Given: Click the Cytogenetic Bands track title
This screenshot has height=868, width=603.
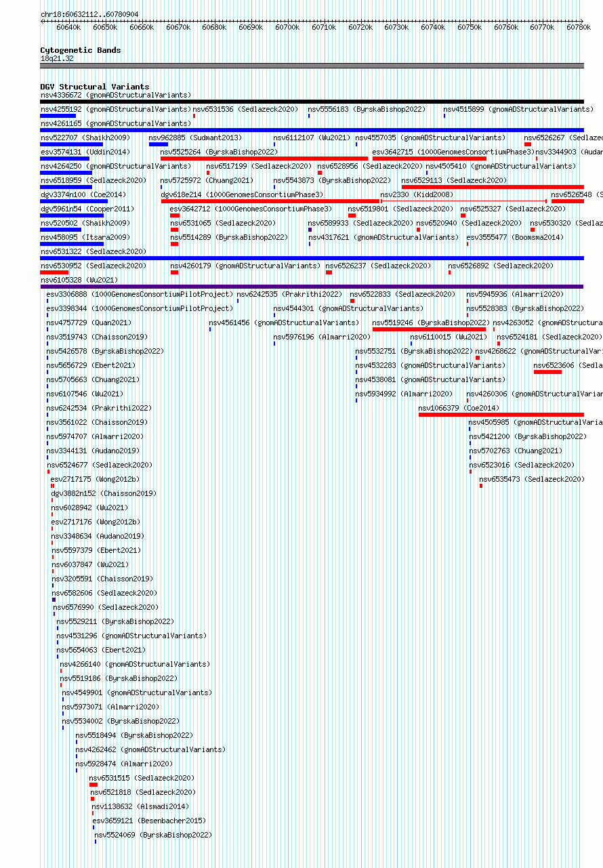Looking at the screenshot, I should coord(80,50).
